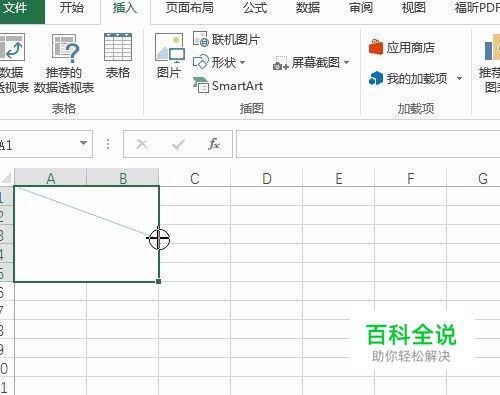Screen dimensions: 500x395
Task: Confirm entry with the checkmark button
Action: point(178,144)
